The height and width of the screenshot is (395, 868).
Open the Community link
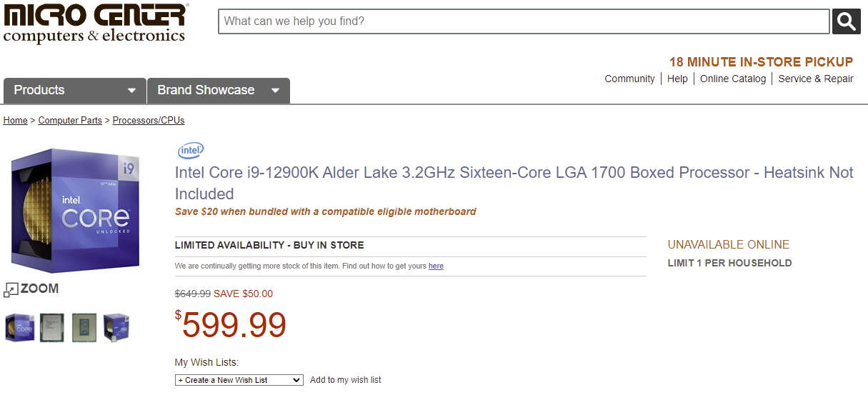coord(629,79)
